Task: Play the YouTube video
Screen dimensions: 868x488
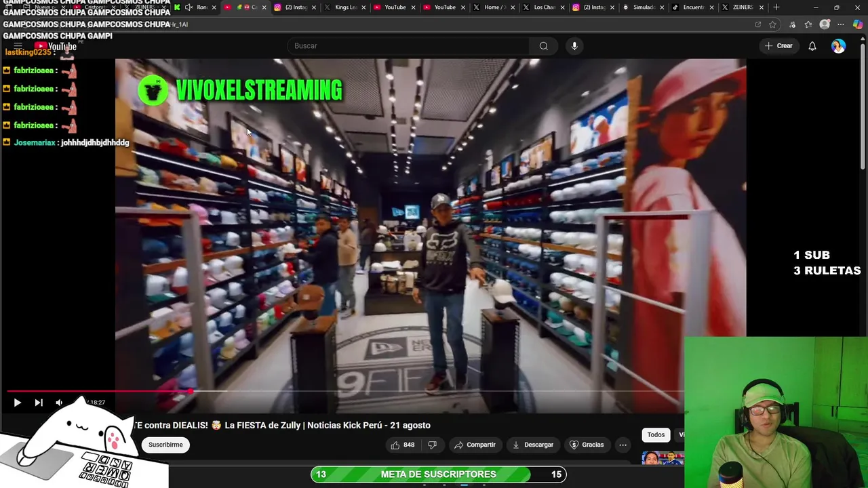Action: point(17,403)
